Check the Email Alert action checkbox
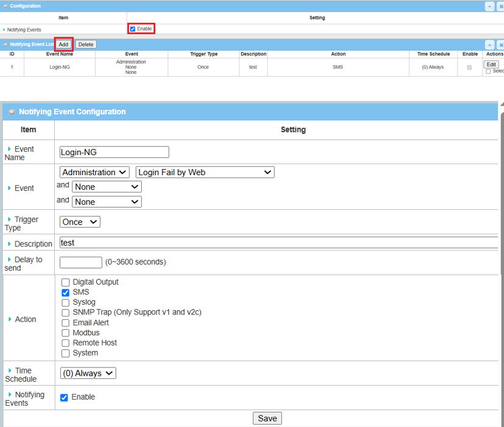The width and height of the screenshot is (504, 427). [66, 323]
